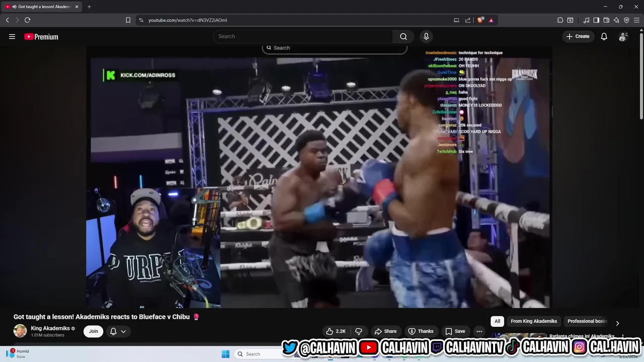Like the video with 2.2K likes
Screen dimensions: 644x362
(x=336, y=331)
